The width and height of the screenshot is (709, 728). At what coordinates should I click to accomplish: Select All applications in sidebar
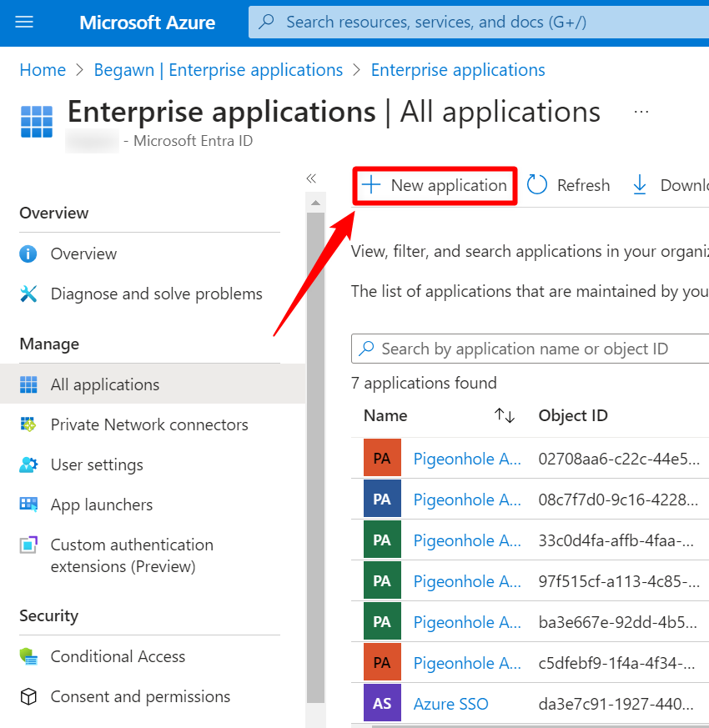click(x=153, y=384)
